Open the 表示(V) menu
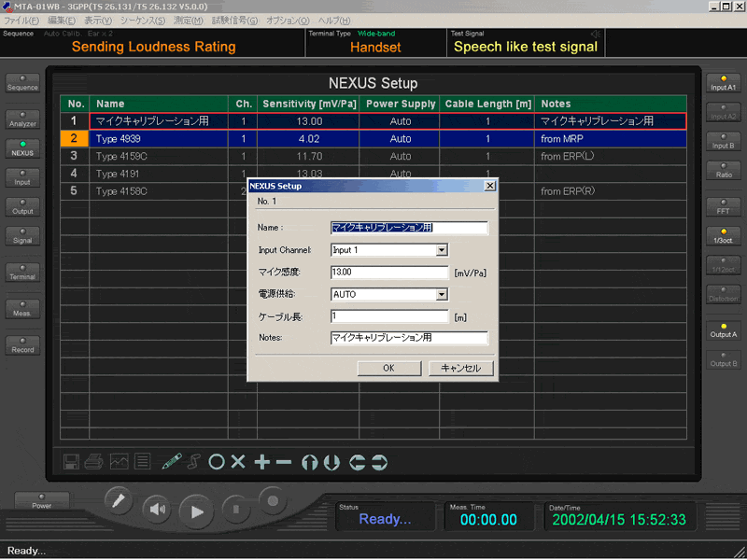 coord(98,21)
